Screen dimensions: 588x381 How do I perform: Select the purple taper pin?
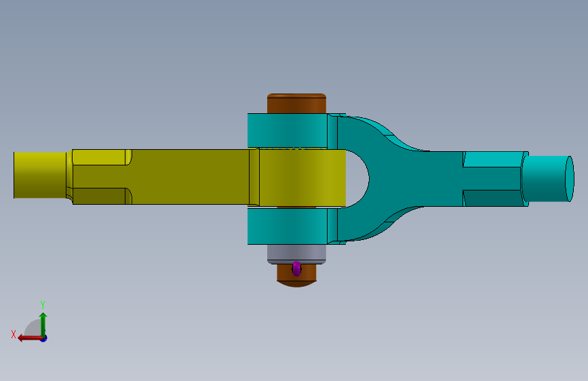[x=296, y=269]
